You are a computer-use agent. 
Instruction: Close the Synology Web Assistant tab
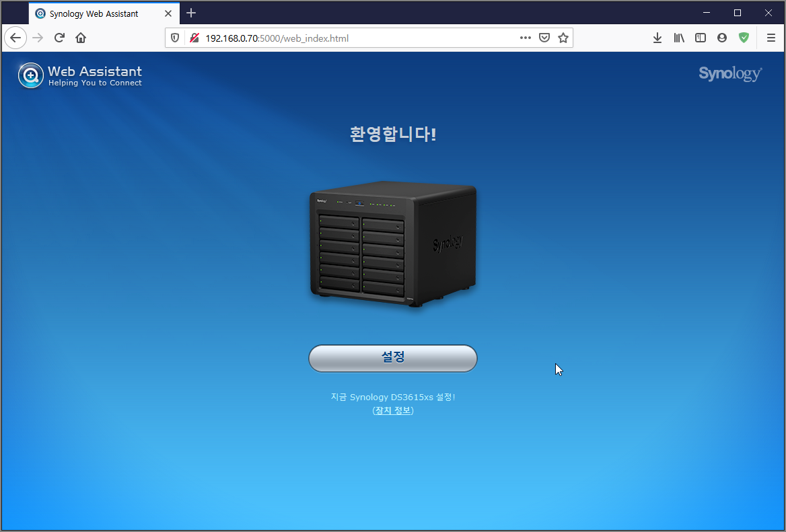tap(168, 13)
